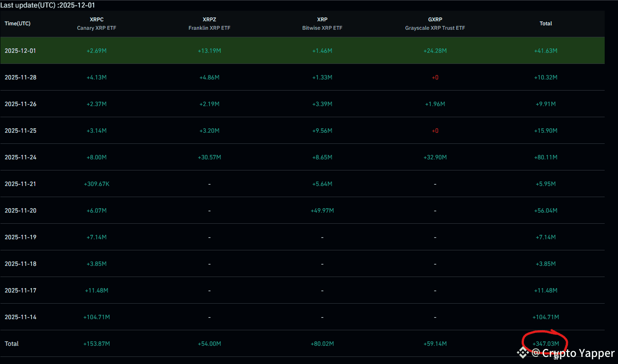Viewport: 618px width, 364px height.
Task: Click the 2025-11-14 date cell
Action: (x=20, y=317)
